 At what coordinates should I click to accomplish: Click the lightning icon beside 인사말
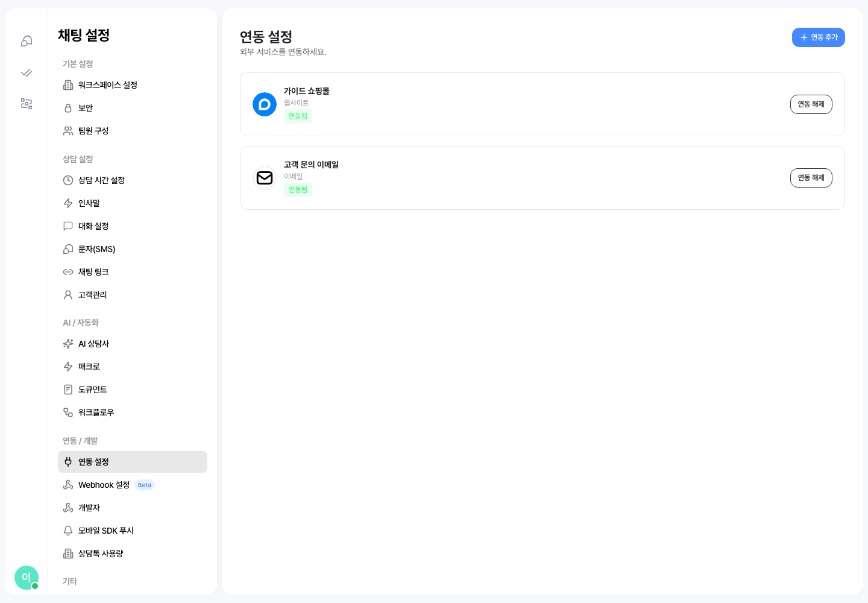coord(68,203)
